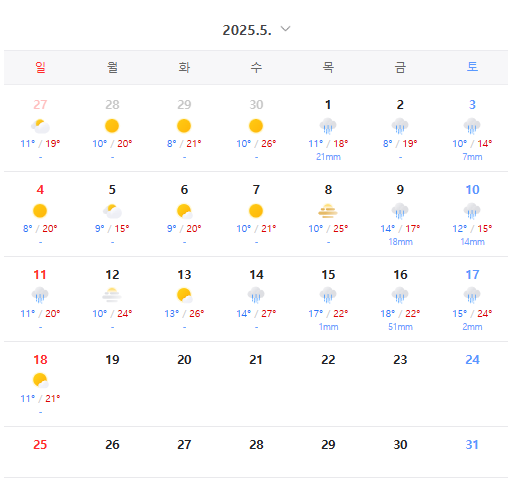Select date 31 in the calendar
This screenshot has width=519, height=478.
pyautogui.click(x=472, y=445)
